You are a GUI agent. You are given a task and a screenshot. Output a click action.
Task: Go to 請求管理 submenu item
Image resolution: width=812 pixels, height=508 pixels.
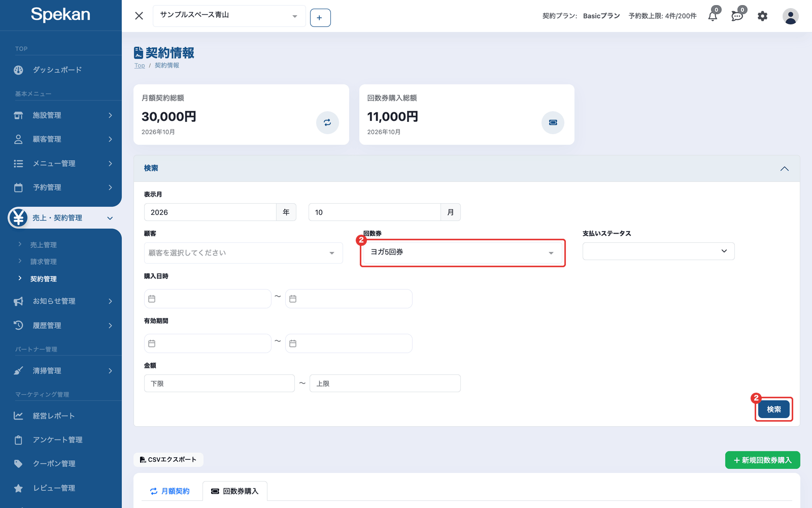point(44,262)
